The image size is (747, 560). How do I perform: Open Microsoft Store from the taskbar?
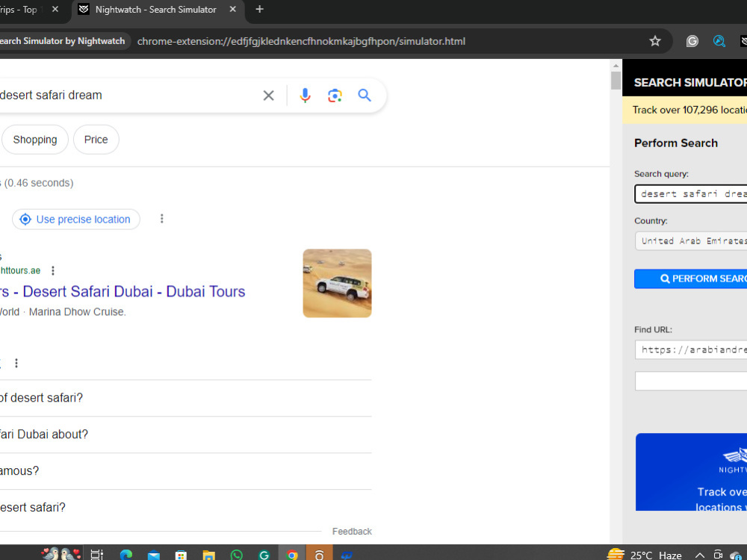pos(181,555)
